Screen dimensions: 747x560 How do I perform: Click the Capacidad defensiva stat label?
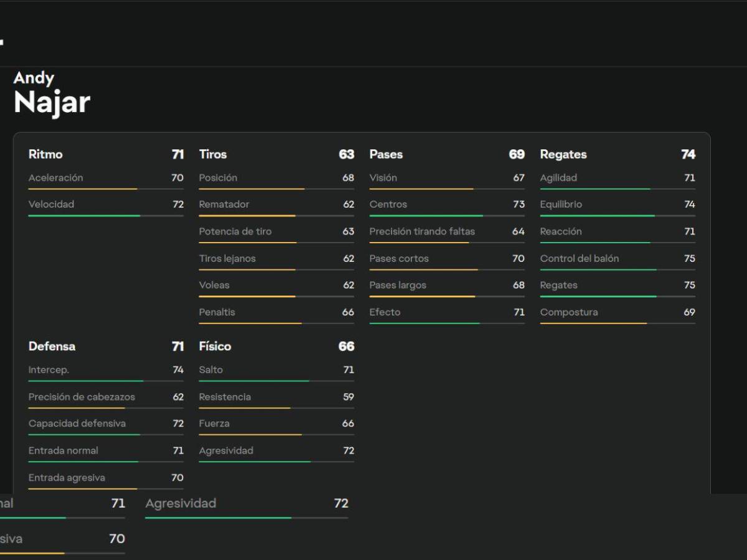tap(77, 424)
